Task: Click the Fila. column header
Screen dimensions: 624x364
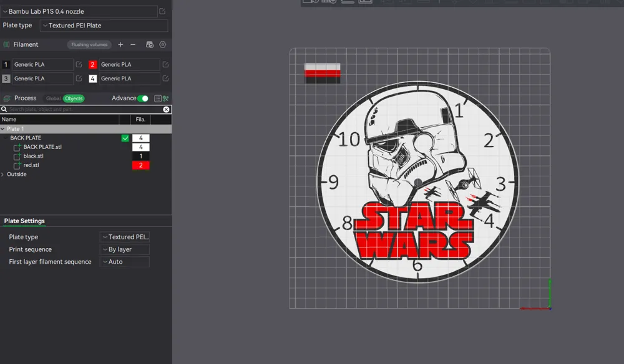Action: coord(140,119)
